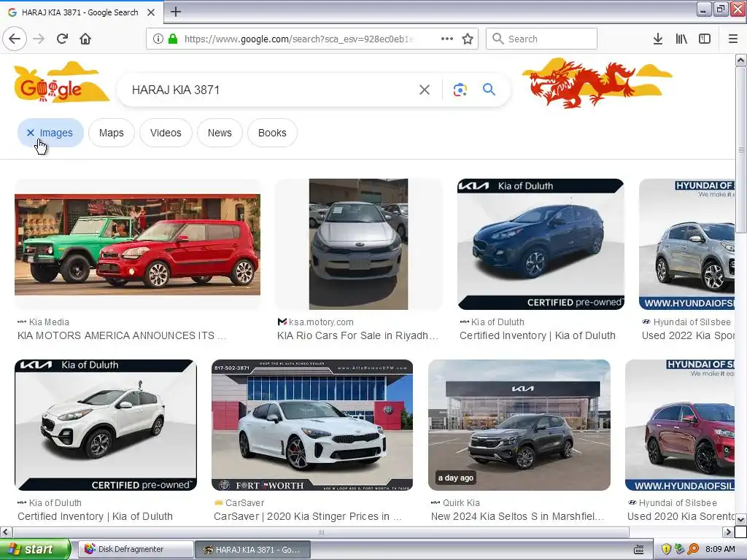
Task: Click the forward navigation arrow
Action: click(39, 39)
